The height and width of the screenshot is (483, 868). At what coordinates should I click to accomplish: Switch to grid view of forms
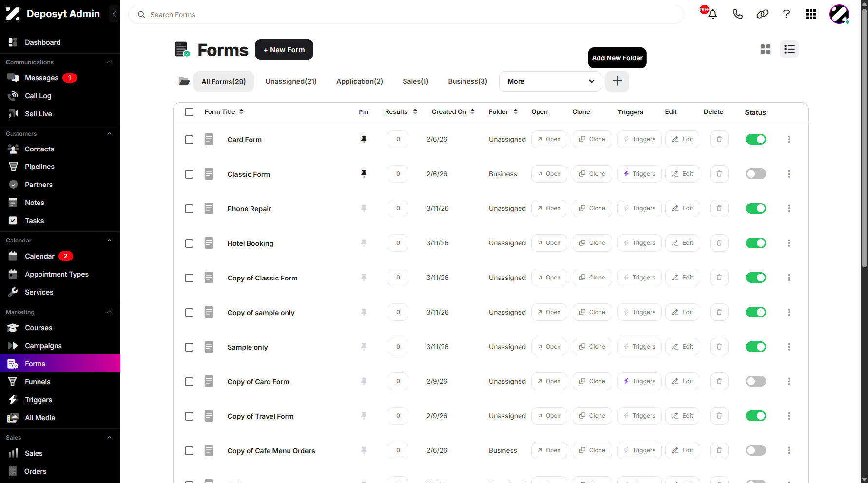[765, 49]
